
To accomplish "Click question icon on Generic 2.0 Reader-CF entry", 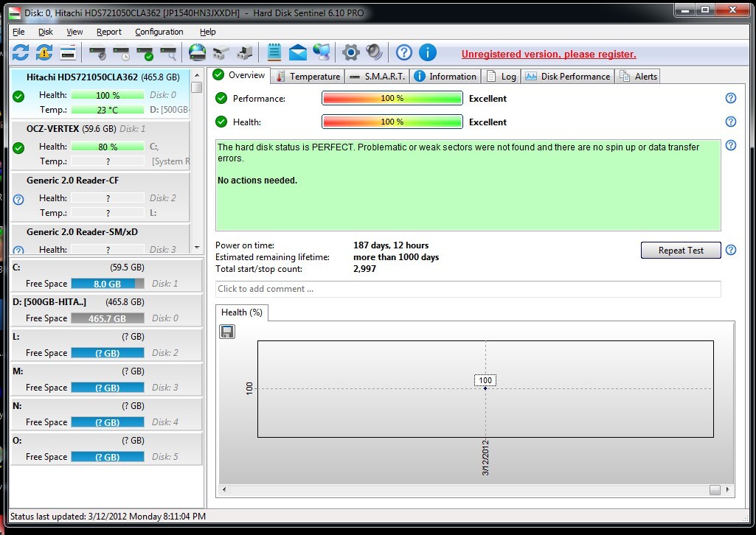I will pyautogui.click(x=18, y=200).
